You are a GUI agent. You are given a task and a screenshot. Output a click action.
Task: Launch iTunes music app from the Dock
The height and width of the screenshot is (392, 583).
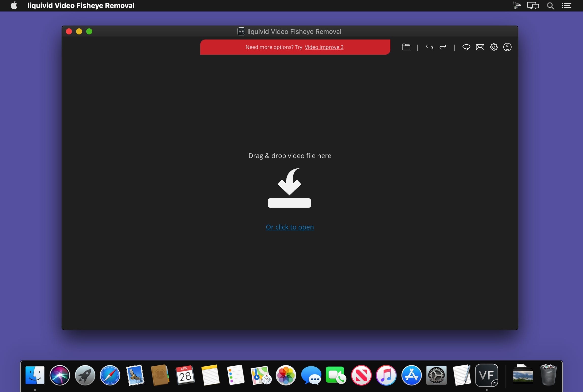(x=386, y=375)
